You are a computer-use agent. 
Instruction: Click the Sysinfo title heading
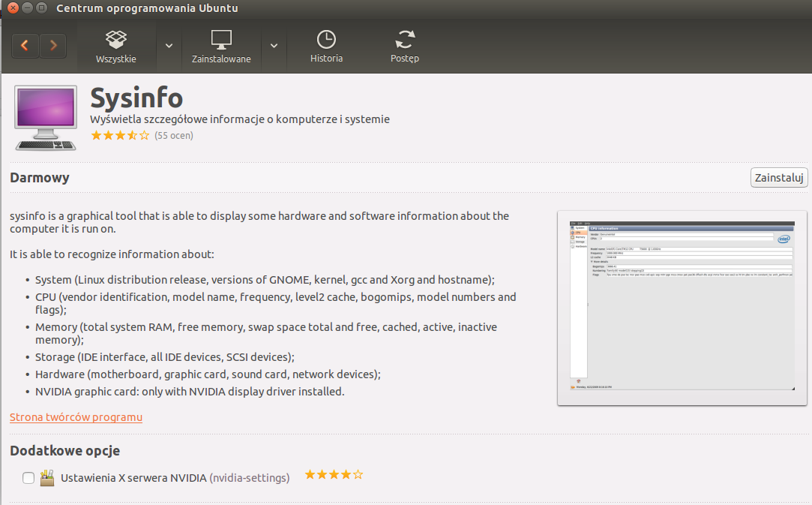click(x=136, y=98)
